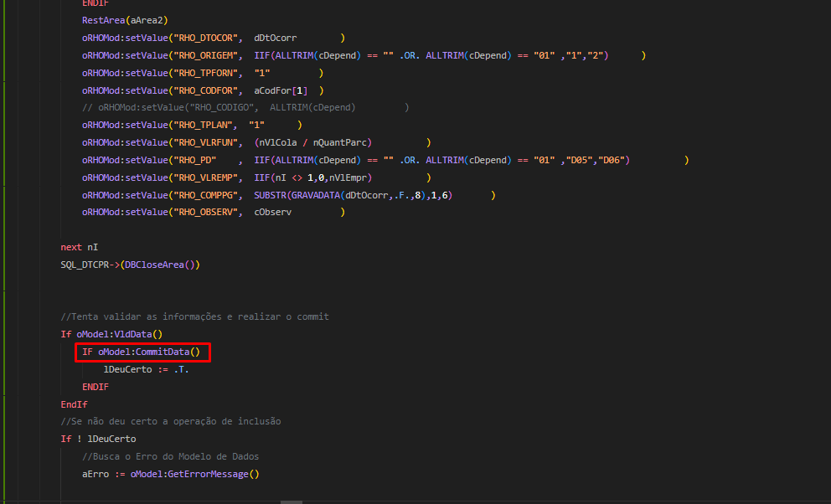Click the ENDIF closing the CommitData block
The width and height of the screenshot is (831, 504).
pos(95,387)
